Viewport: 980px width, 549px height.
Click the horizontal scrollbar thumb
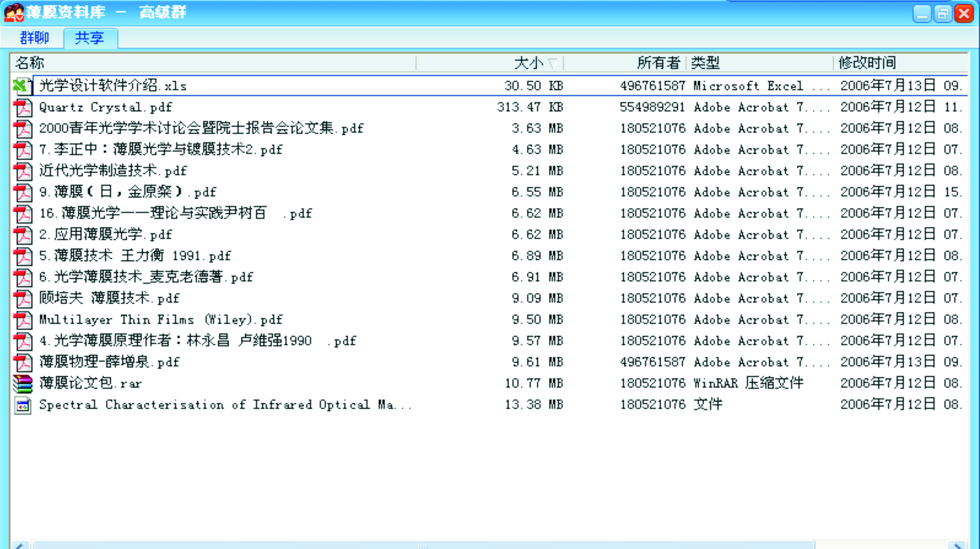point(423,545)
